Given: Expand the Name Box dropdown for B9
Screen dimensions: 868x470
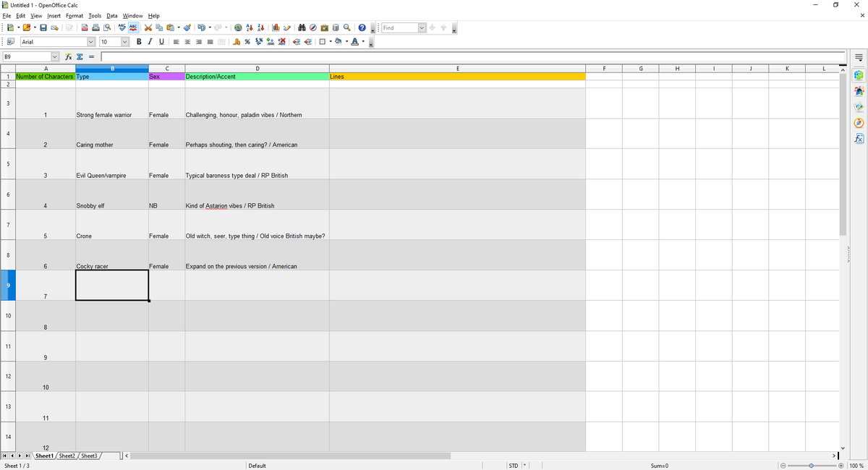Looking at the screenshot, I should point(55,56).
